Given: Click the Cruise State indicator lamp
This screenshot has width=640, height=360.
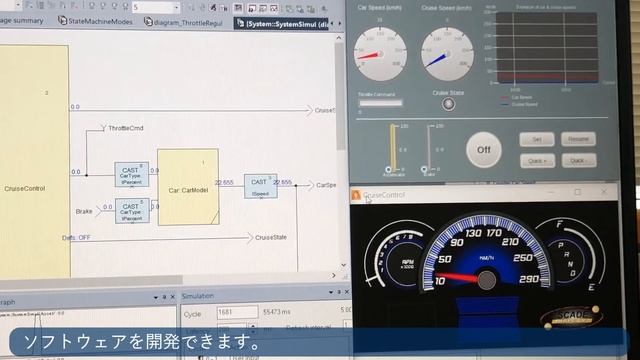Looking at the screenshot, I should (x=448, y=104).
